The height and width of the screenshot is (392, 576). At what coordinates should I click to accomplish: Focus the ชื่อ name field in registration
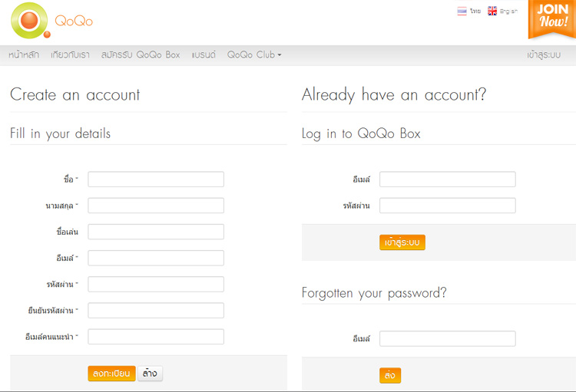pos(156,179)
